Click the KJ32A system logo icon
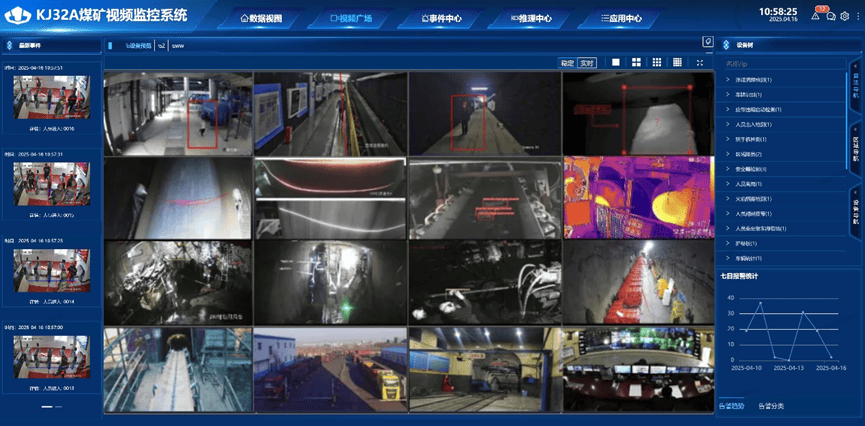This screenshot has width=865, height=426. [18, 15]
